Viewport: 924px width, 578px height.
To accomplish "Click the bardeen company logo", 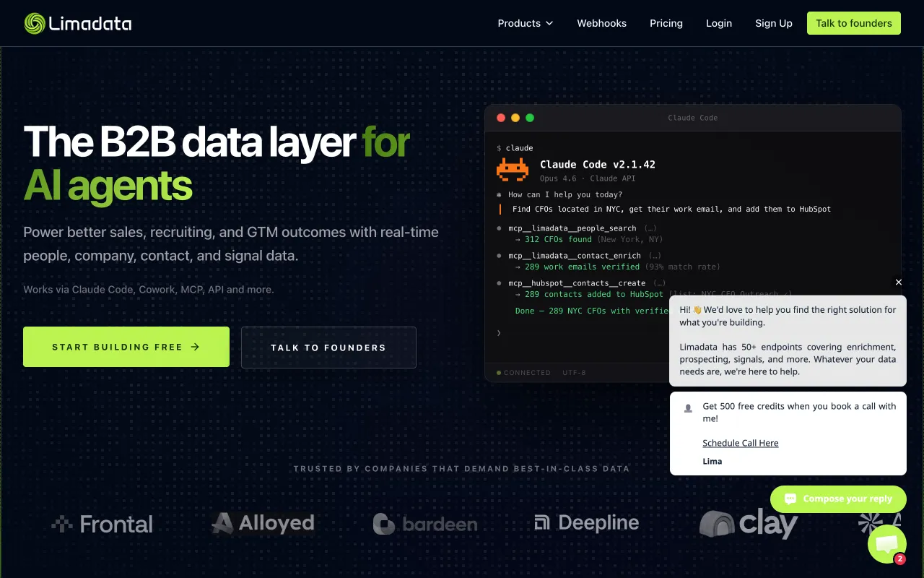I will tap(425, 524).
